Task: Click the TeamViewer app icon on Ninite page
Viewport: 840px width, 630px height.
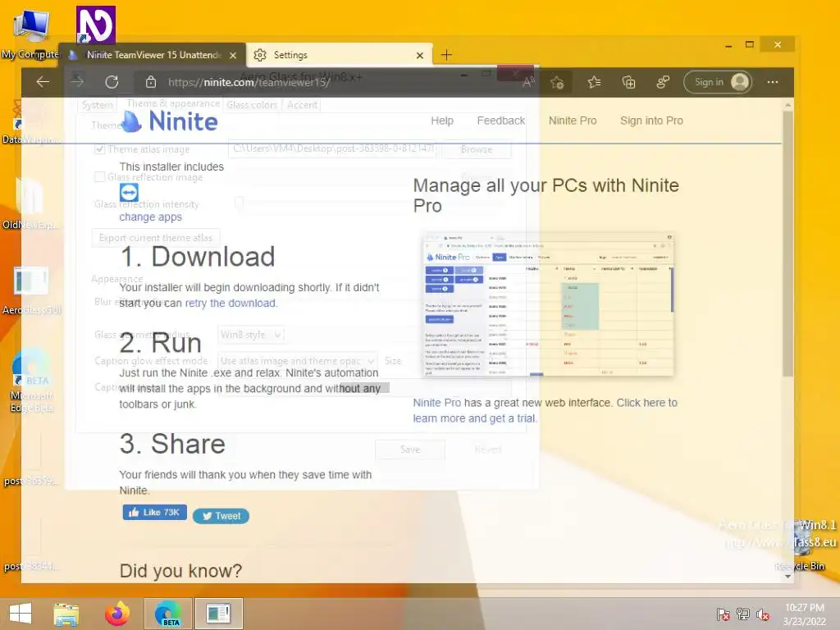Action: coord(129,192)
